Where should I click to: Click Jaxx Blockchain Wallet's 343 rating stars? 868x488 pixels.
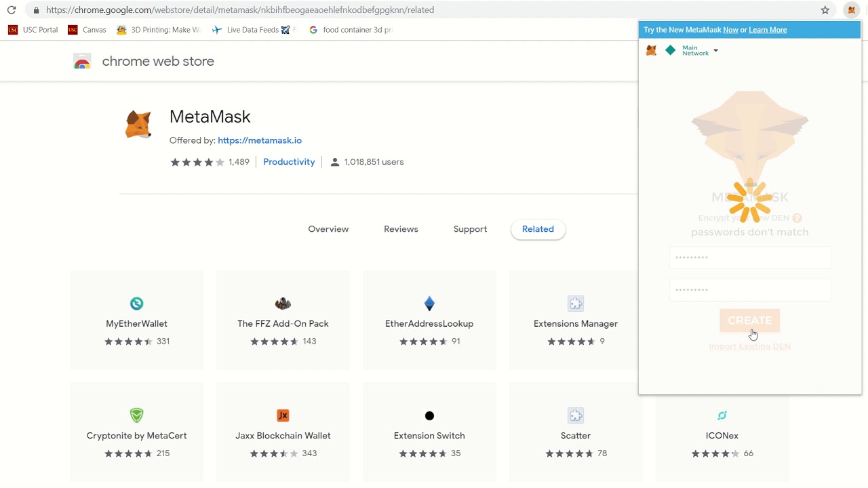[275, 453]
